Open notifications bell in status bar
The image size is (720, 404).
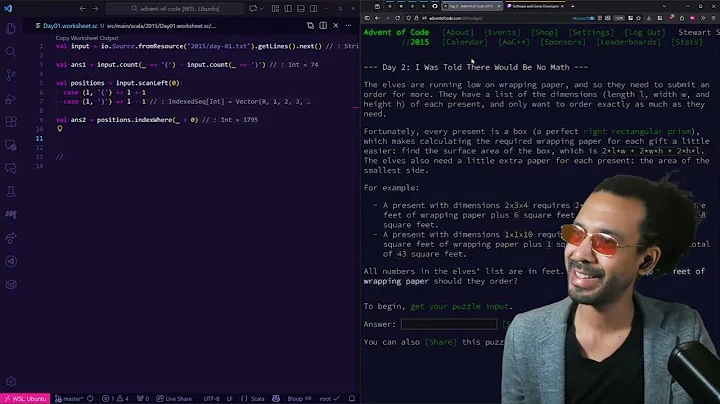click(352, 398)
